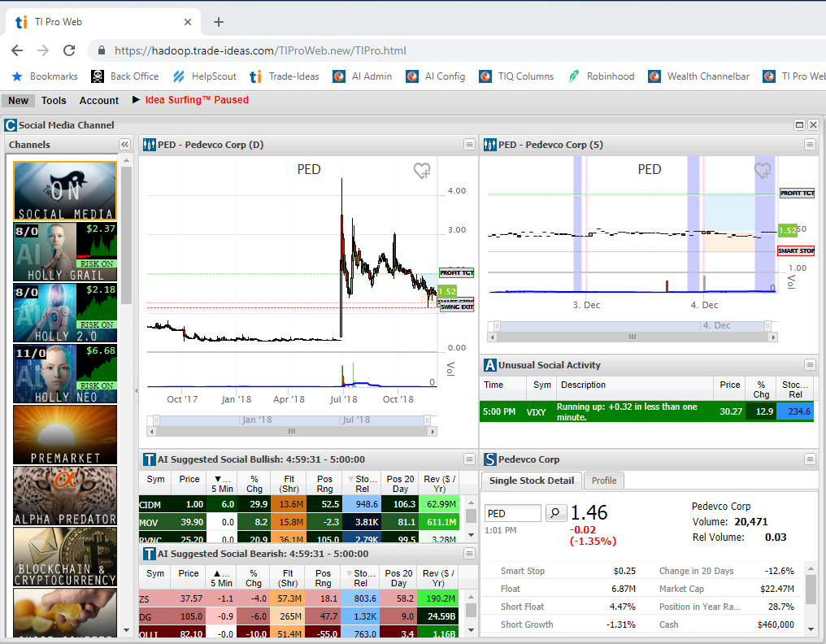Click the Social Media Channel C icon
This screenshot has width=826, height=644.
(10, 125)
